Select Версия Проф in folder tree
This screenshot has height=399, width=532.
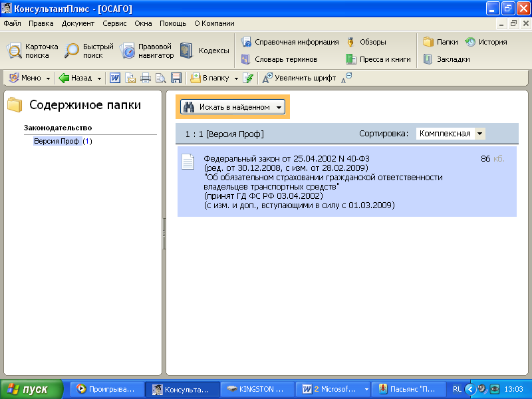pos(57,141)
